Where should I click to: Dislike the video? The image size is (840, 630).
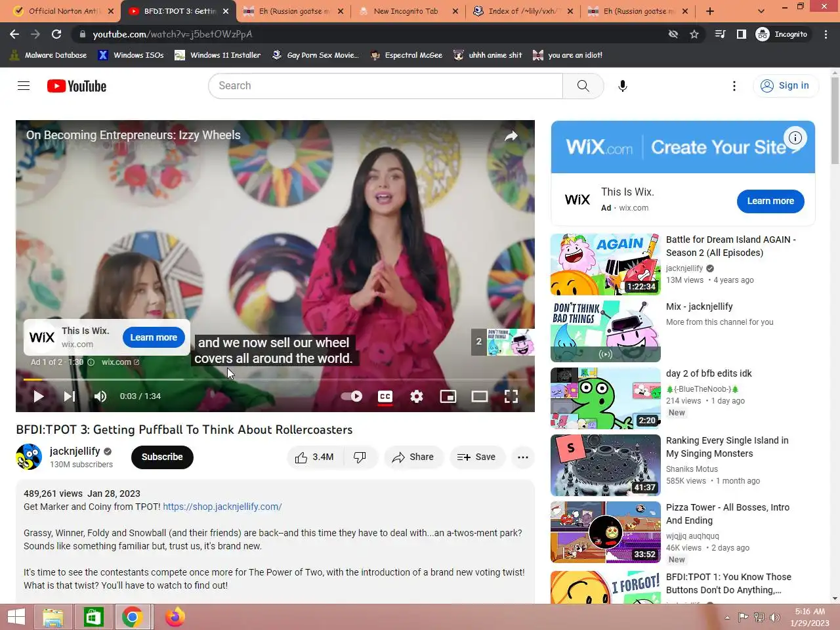pos(360,457)
